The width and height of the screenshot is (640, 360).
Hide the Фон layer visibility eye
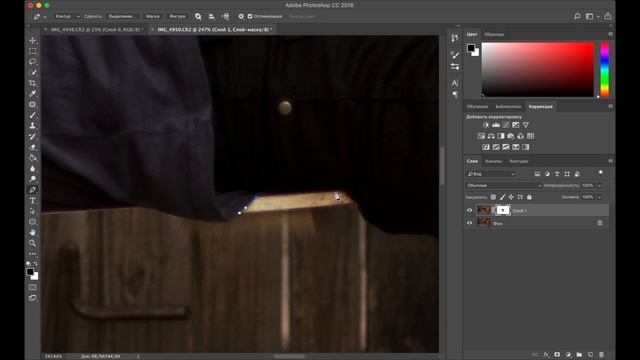click(x=469, y=223)
